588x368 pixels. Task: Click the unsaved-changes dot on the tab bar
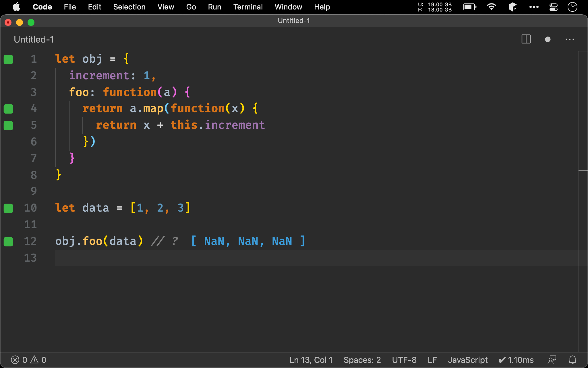coord(548,39)
